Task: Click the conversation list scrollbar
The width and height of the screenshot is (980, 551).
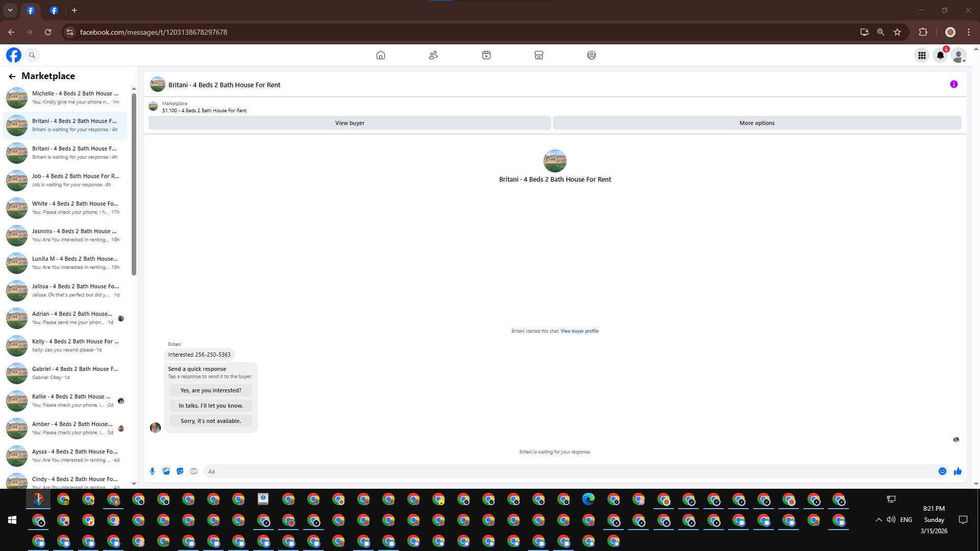Action: [x=134, y=184]
